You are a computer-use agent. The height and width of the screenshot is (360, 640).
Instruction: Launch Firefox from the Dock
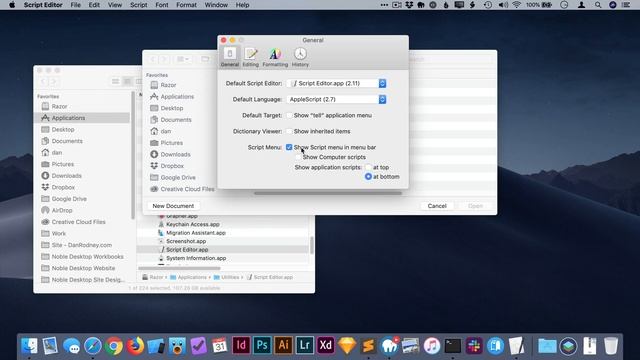point(135,346)
